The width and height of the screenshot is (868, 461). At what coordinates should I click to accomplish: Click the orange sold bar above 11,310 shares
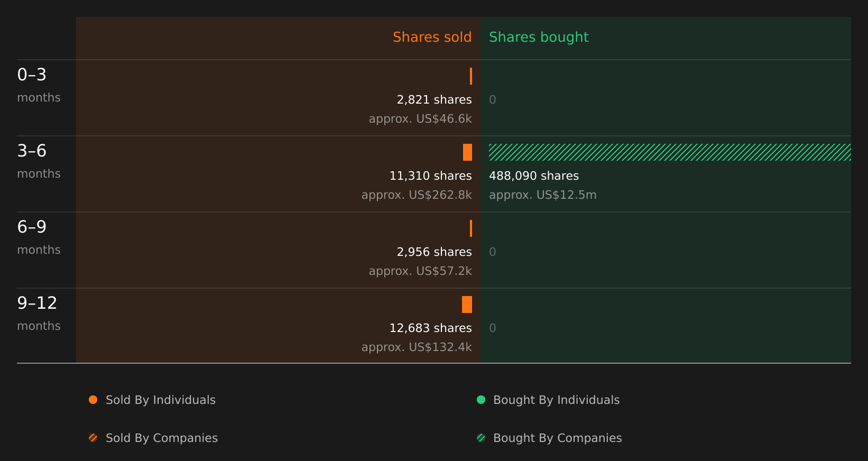pyautogui.click(x=467, y=152)
